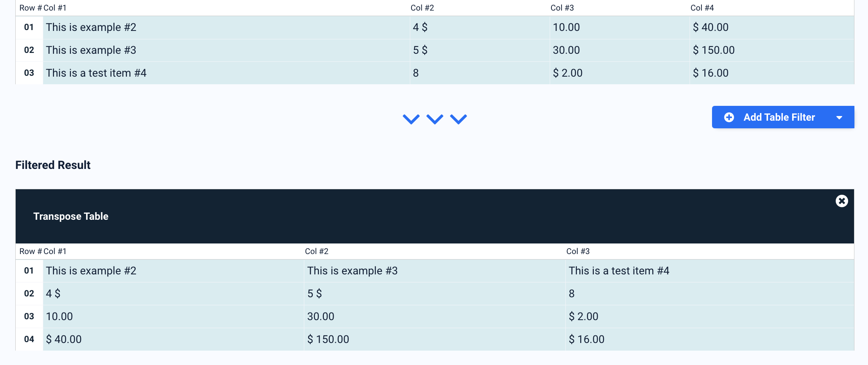Click the Col #3 header in filtered result
The image size is (868, 365).
click(578, 252)
